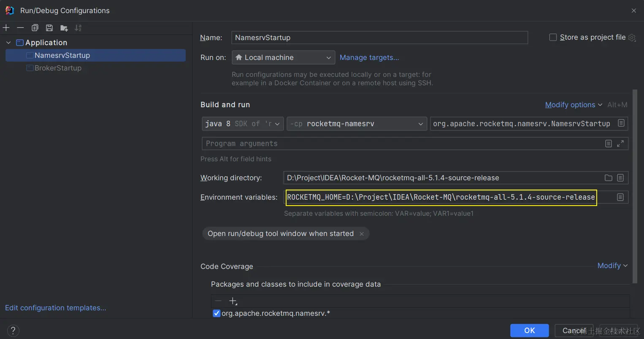644x339 pixels.
Task: Confirm with the OK button
Action: point(530,331)
